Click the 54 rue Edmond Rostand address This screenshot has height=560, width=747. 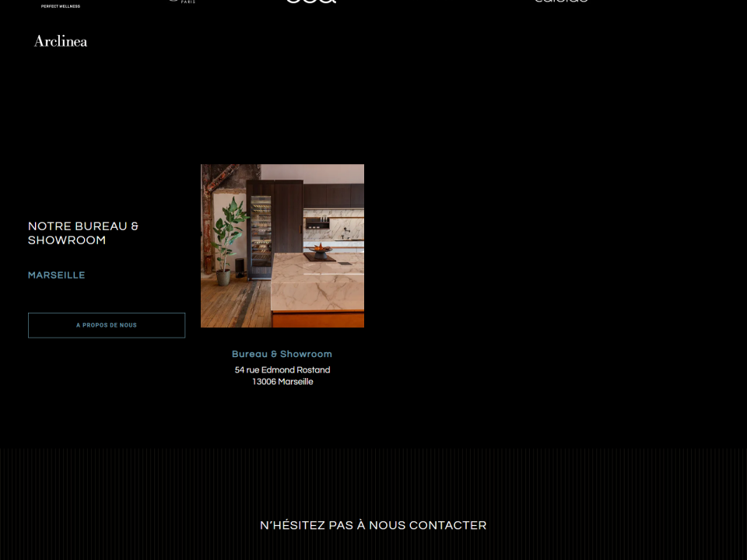282,370
